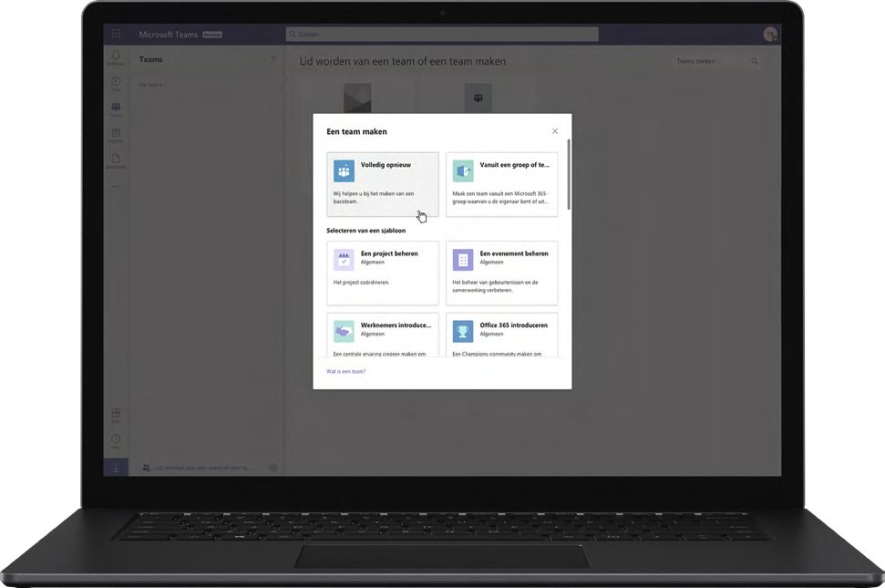
Task: Select the Teams icon in the sidebar
Action: pos(116,108)
